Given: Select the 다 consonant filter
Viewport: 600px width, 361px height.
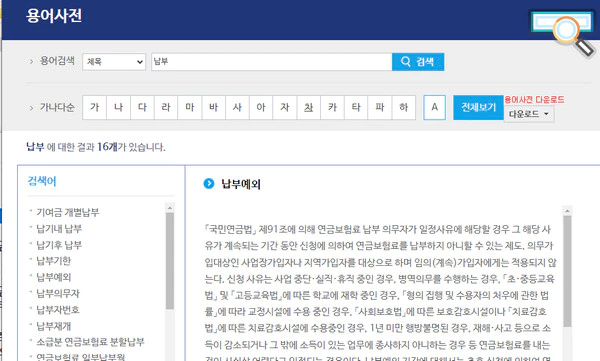Looking at the screenshot, I should tap(142, 107).
